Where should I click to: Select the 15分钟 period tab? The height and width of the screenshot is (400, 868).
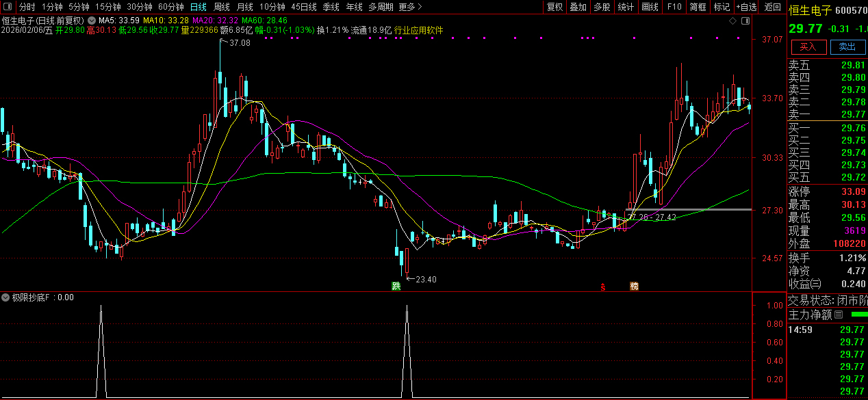point(107,7)
